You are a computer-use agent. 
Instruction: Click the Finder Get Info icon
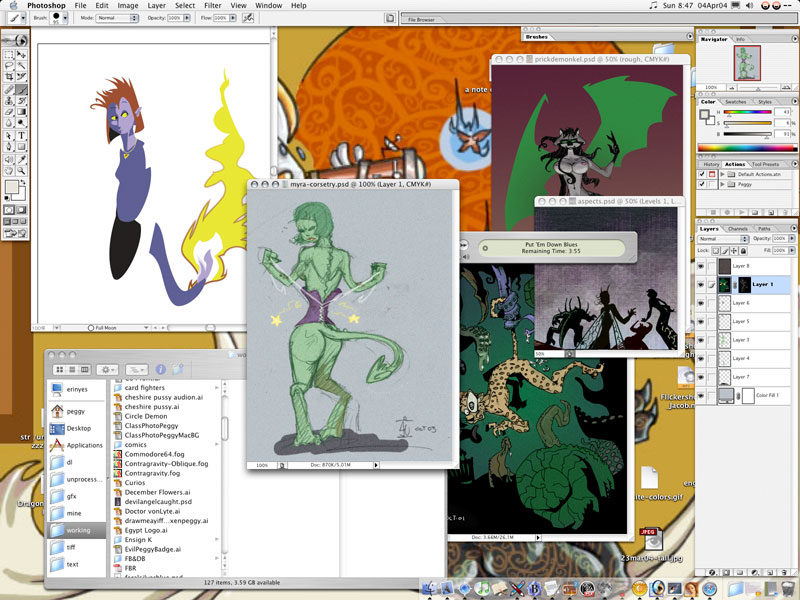(160, 369)
